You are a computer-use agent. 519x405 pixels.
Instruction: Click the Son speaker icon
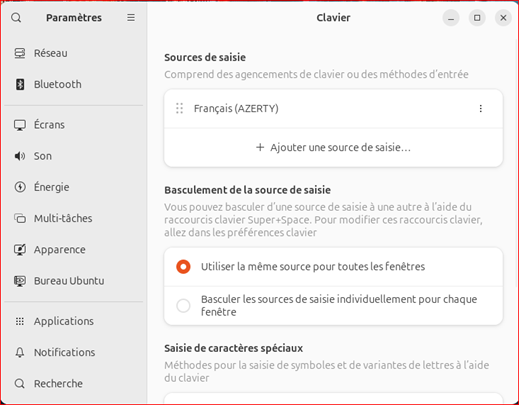point(20,156)
